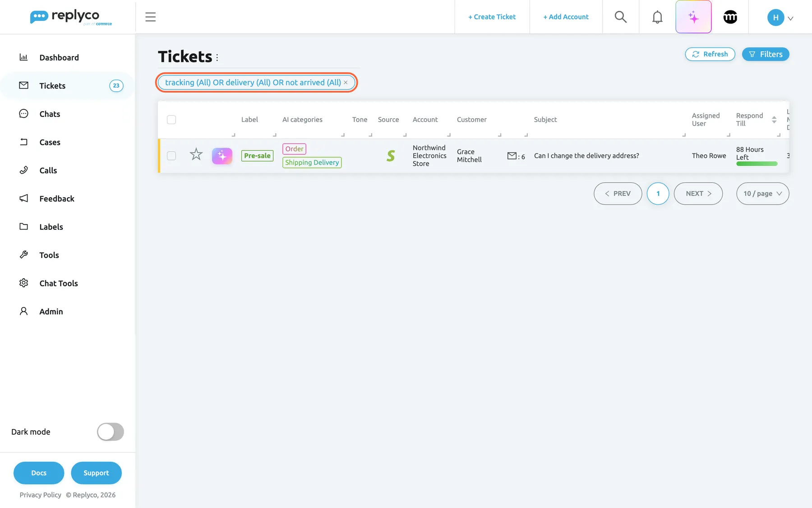Click the Feedback megaphone icon
Viewport: 812px width, 508px height.
pyautogui.click(x=24, y=198)
